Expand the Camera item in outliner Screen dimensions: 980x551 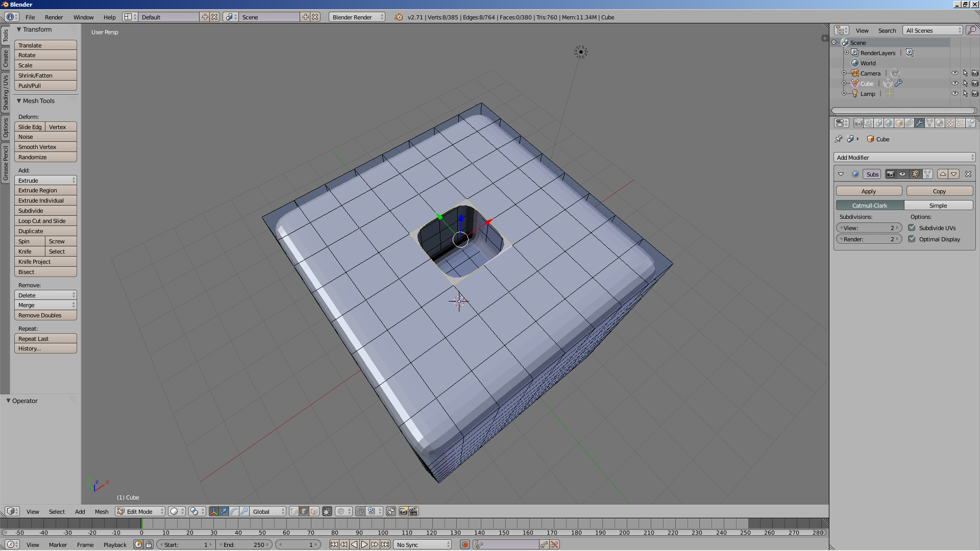coord(844,73)
